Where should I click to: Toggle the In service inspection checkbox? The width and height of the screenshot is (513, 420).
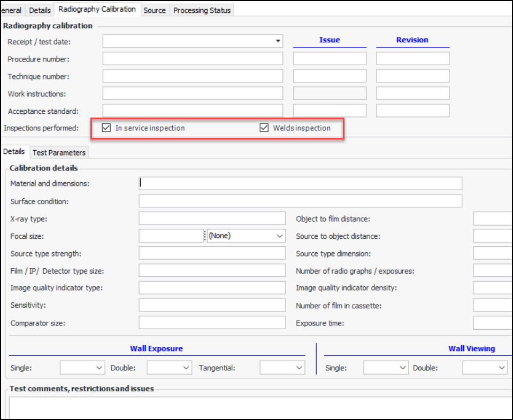coord(106,128)
